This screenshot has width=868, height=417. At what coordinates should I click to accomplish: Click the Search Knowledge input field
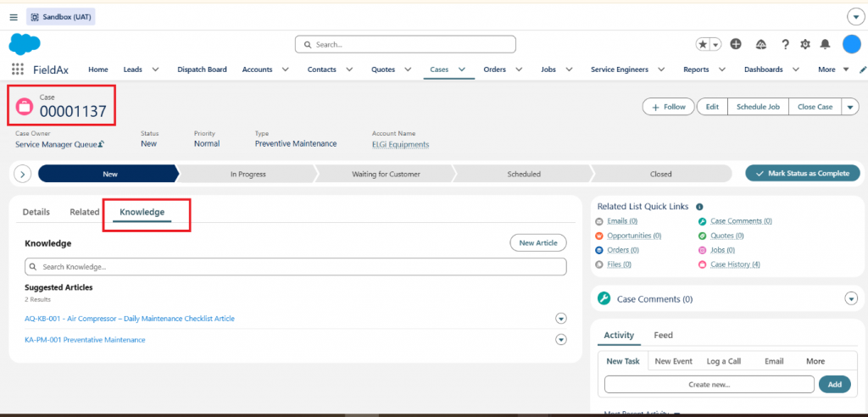(x=296, y=267)
